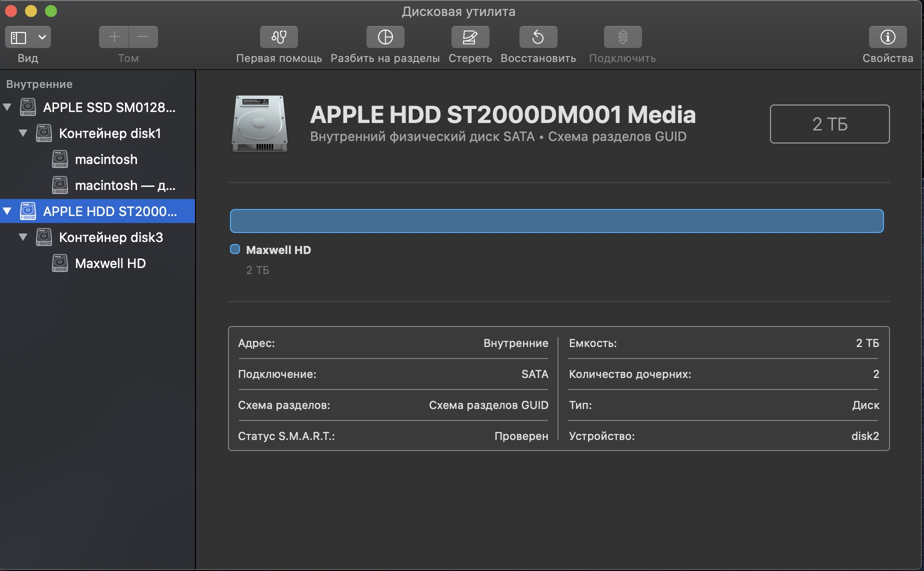
Task: Click the SATA connection value
Action: 535,374
